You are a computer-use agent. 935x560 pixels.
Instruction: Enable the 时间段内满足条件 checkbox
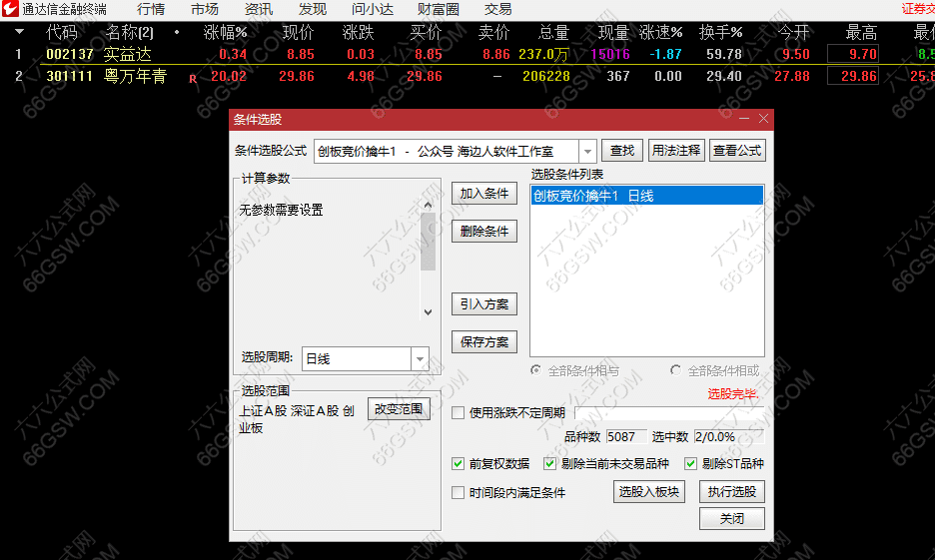[x=458, y=493]
